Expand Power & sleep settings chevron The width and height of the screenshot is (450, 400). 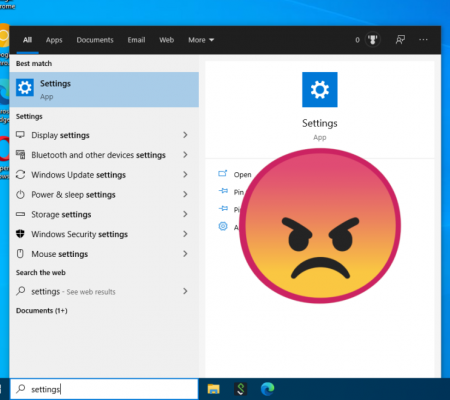click(x=185, y=194)
